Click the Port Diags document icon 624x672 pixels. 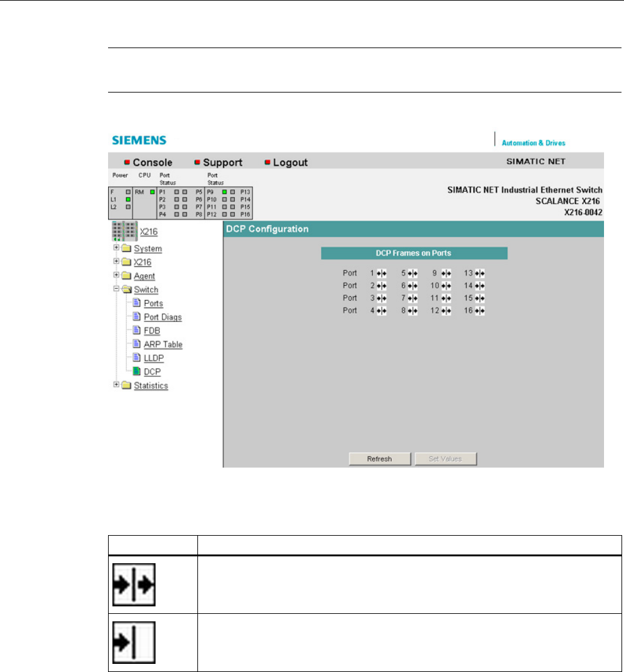(137, 316)
